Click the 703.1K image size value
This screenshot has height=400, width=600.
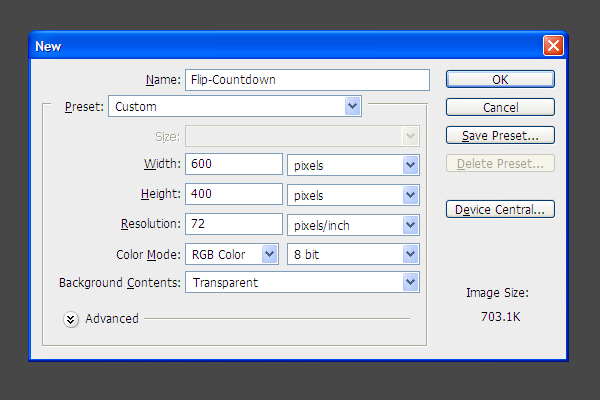tap(501, 317)
